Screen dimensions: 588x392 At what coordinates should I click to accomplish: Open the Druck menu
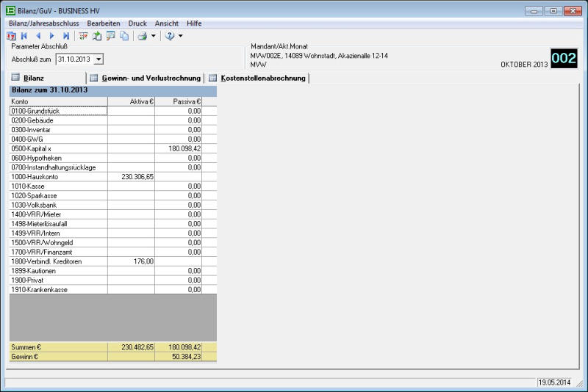[x=137, y=23]
